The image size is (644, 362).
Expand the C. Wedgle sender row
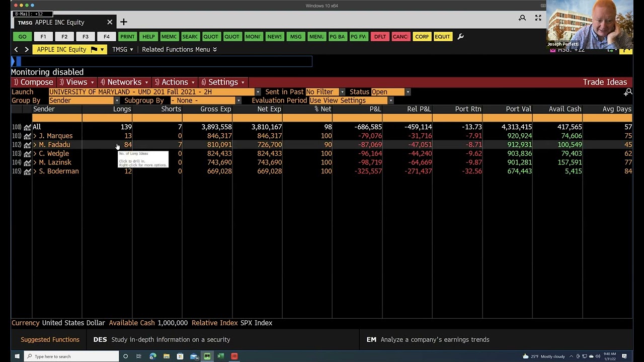coord(35,153)
